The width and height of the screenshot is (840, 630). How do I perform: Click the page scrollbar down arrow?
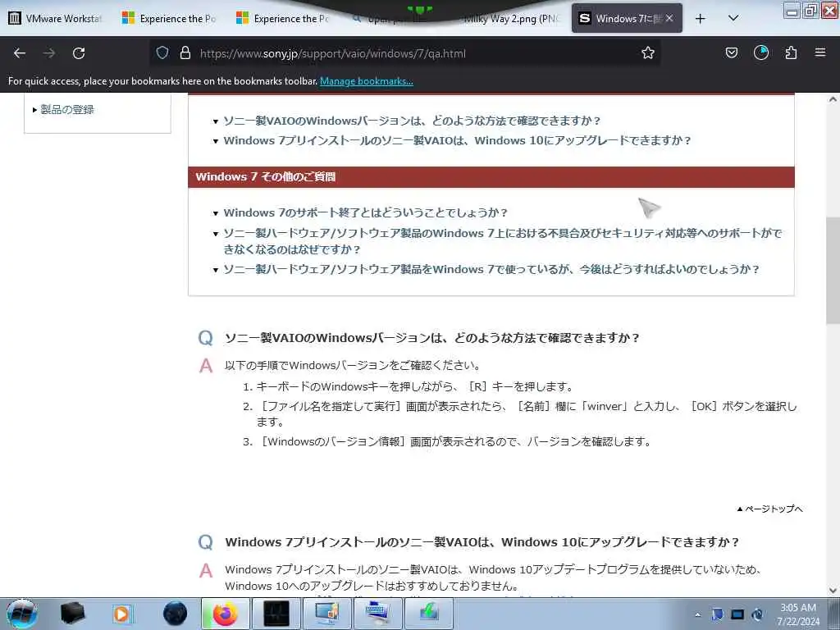(833, 591)
